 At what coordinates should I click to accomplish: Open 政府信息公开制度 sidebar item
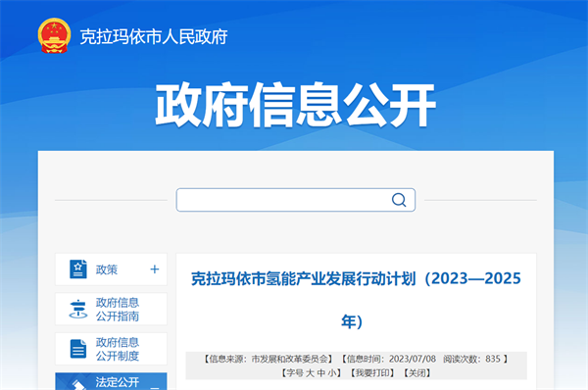111,349
